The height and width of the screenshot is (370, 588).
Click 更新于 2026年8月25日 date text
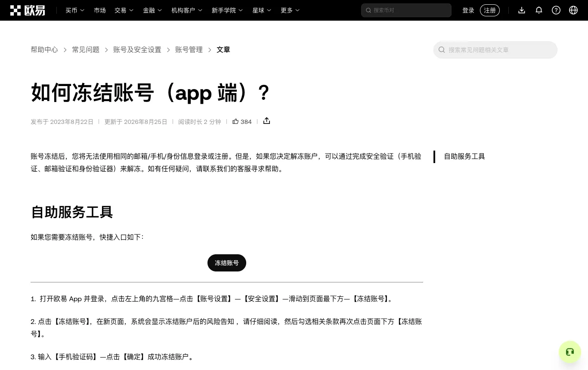[136, 122]
